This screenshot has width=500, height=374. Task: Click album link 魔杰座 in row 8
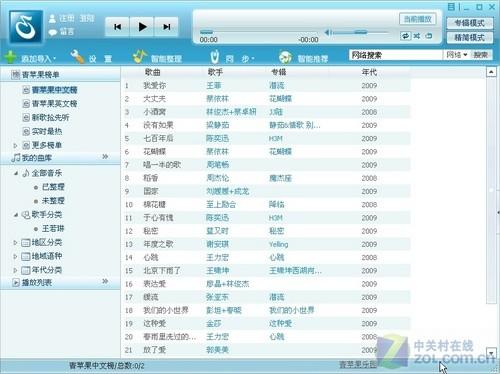click(280, 178)
